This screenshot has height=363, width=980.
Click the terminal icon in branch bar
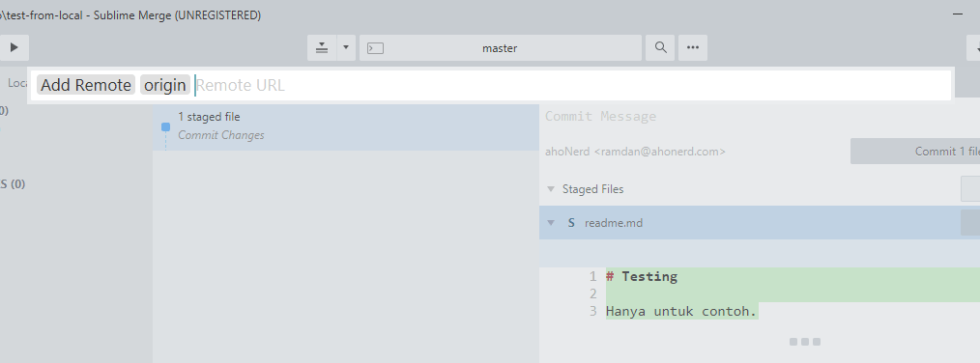tap(375, 48)
